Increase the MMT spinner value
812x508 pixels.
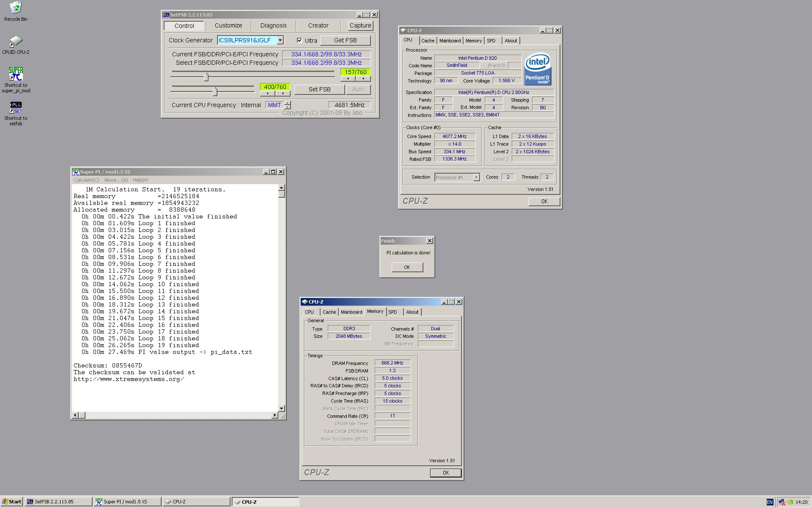click(x=288, y=103)
